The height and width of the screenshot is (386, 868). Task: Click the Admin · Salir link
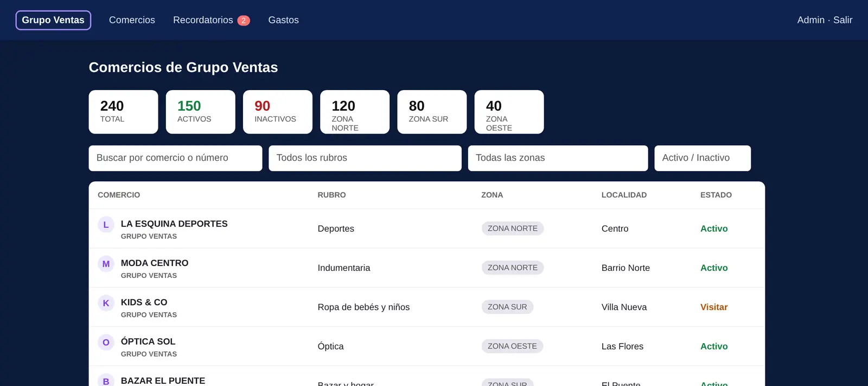click(825, 20)
